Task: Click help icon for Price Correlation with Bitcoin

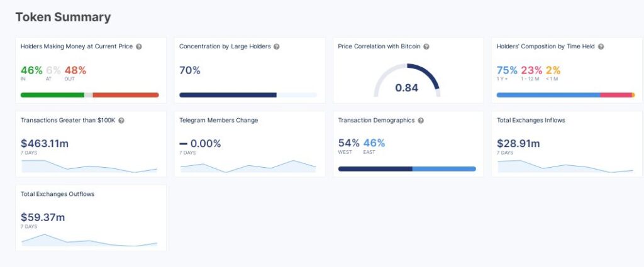Action: (x=426, y=46)
